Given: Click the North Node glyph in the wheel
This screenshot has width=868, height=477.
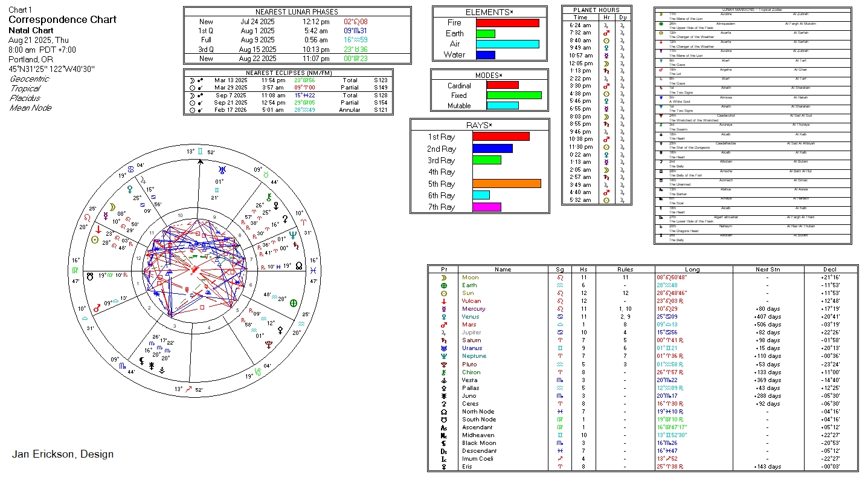Looking at the screenshot, I should pos(299,265).
